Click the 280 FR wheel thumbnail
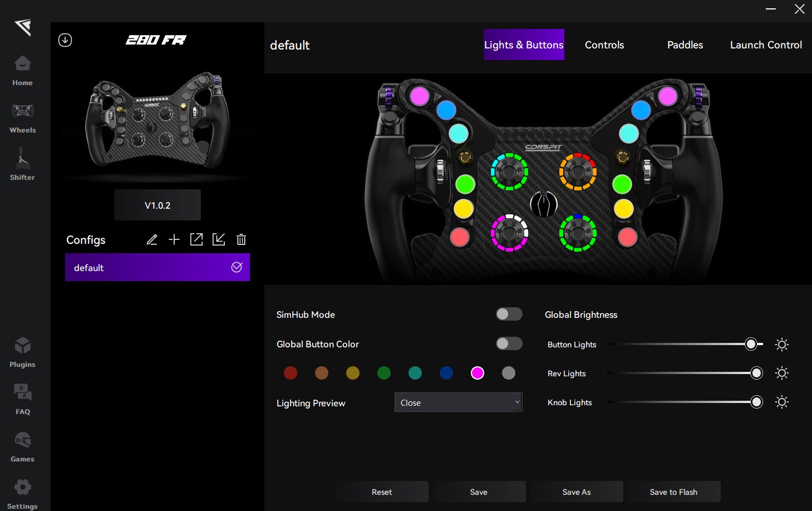 click(x=158, y=121)
